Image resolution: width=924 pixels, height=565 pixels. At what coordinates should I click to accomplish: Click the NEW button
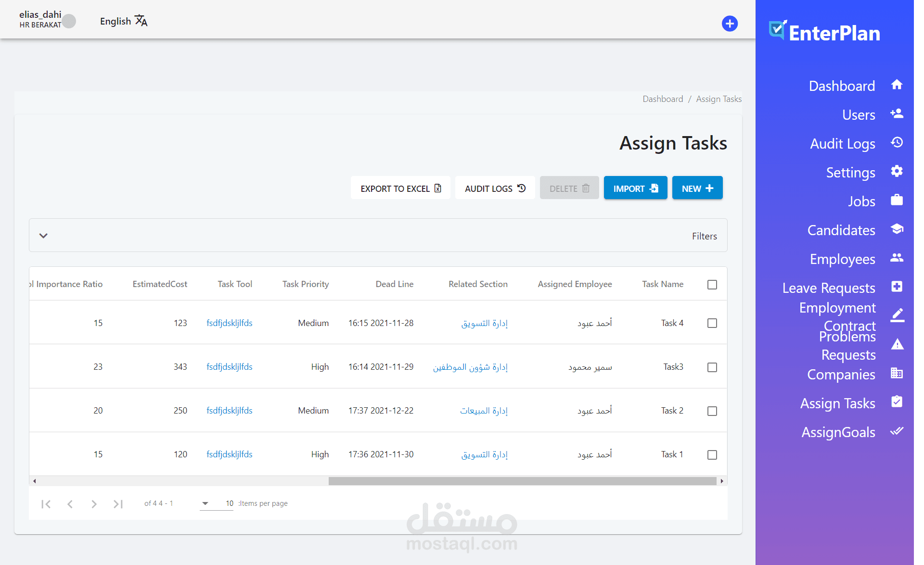(x=697, y=188)
